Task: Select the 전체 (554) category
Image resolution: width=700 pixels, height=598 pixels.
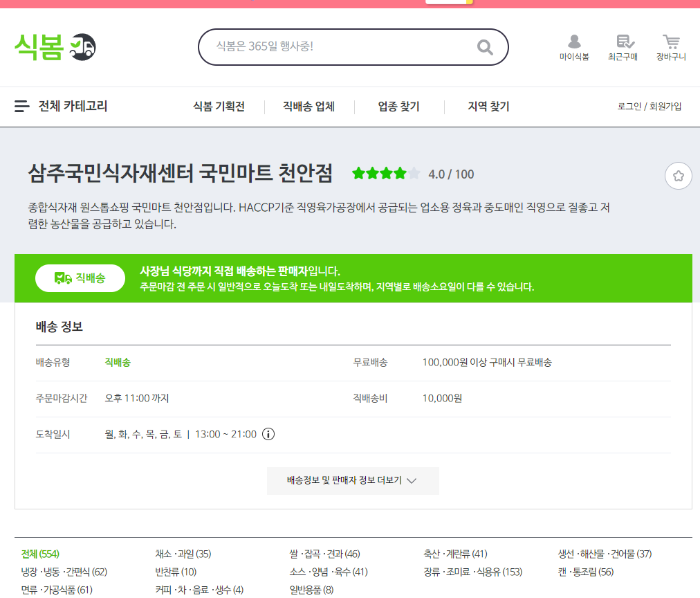Action: 40,554
